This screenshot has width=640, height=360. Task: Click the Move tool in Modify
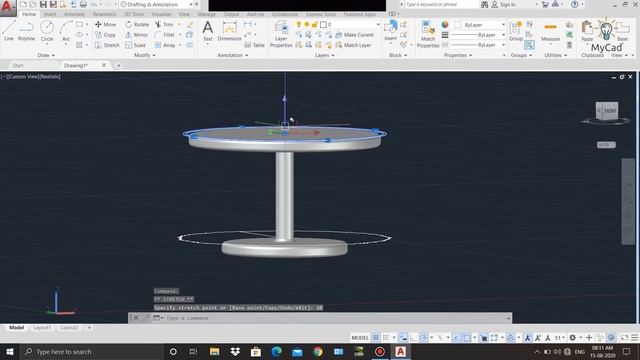105,24
